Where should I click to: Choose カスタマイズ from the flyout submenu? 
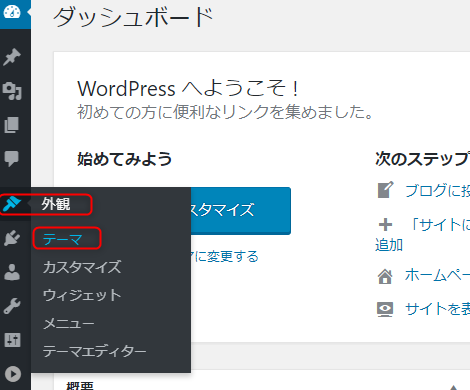(x=82, y=267)
